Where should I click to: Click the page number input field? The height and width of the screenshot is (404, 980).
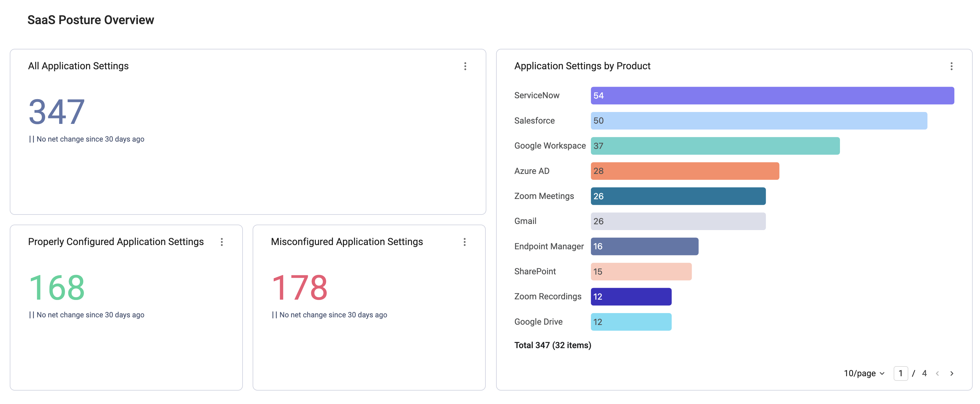click(900, 373)
